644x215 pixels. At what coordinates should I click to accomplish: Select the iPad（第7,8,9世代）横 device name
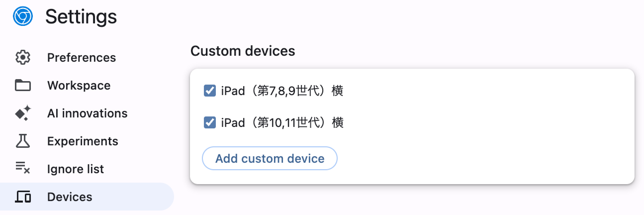[x=282, y=91]
